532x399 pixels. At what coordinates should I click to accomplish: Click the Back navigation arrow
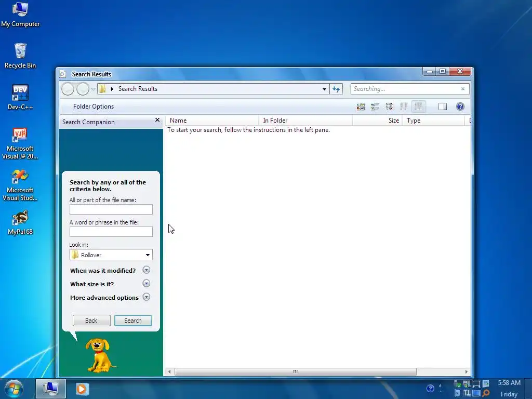[x=68, y=89]
